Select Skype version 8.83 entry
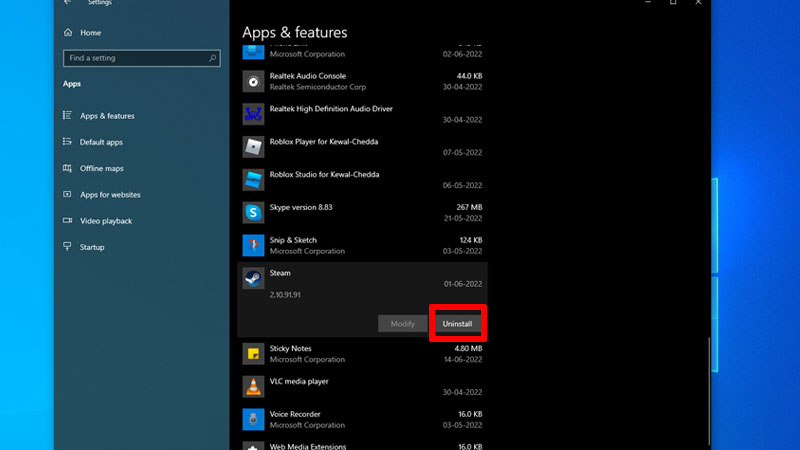Screen dimensions: 800x450 coord(301,207)
